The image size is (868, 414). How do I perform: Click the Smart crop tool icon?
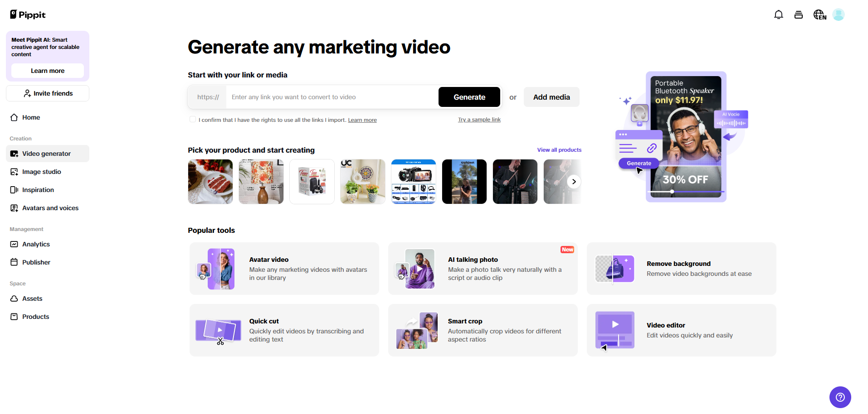pyautogui.click(x=417, y=331)
